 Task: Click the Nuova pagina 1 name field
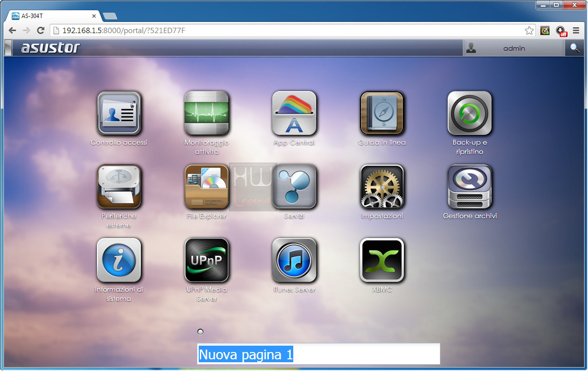tap(319, 354)
